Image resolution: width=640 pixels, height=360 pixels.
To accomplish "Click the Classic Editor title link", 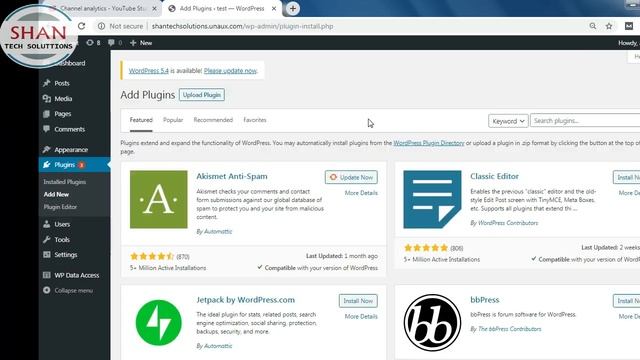I will click(x=494, y=176).
